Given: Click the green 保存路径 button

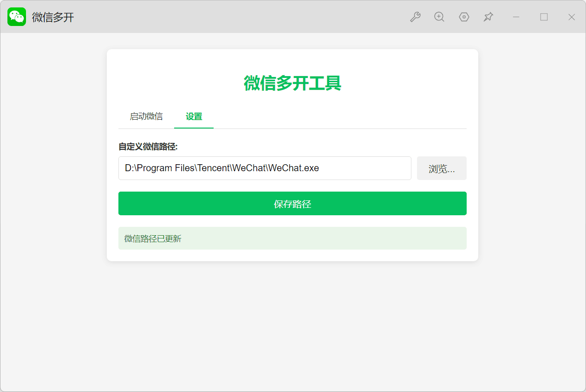Looking at the screenshot, I should (293, 204).
